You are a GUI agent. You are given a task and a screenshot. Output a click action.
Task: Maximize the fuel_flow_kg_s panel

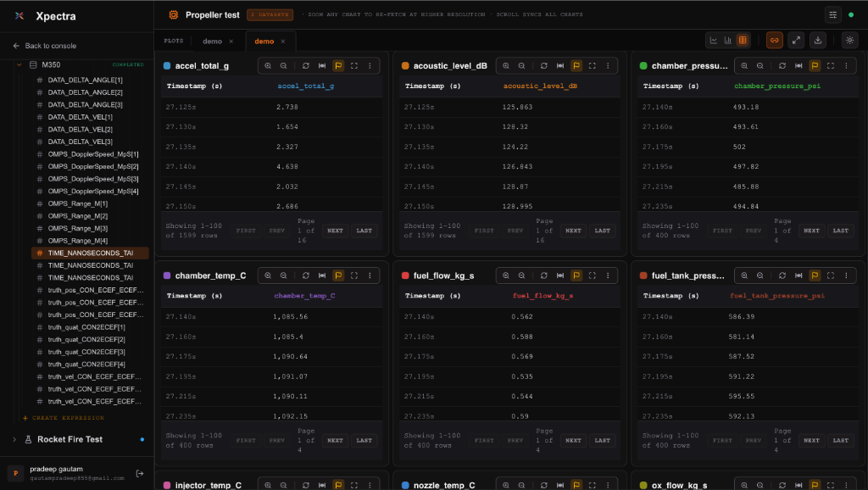[x=593, y=276]
